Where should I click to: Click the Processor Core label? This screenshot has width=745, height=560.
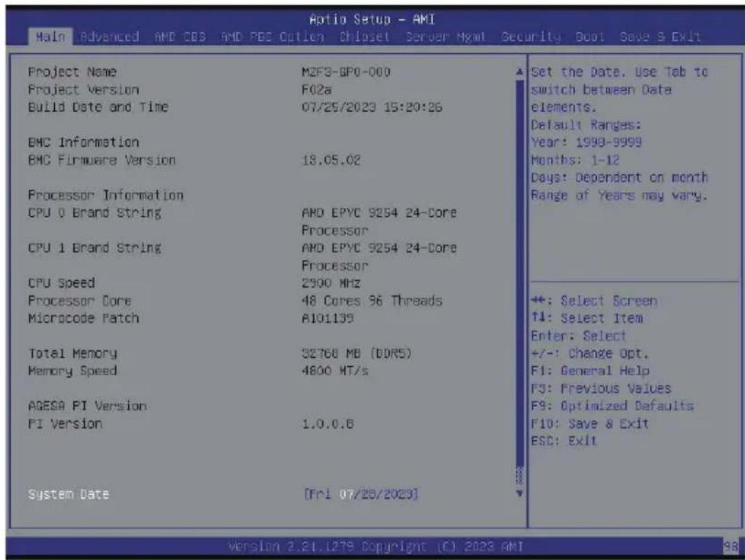pos(80,301)
